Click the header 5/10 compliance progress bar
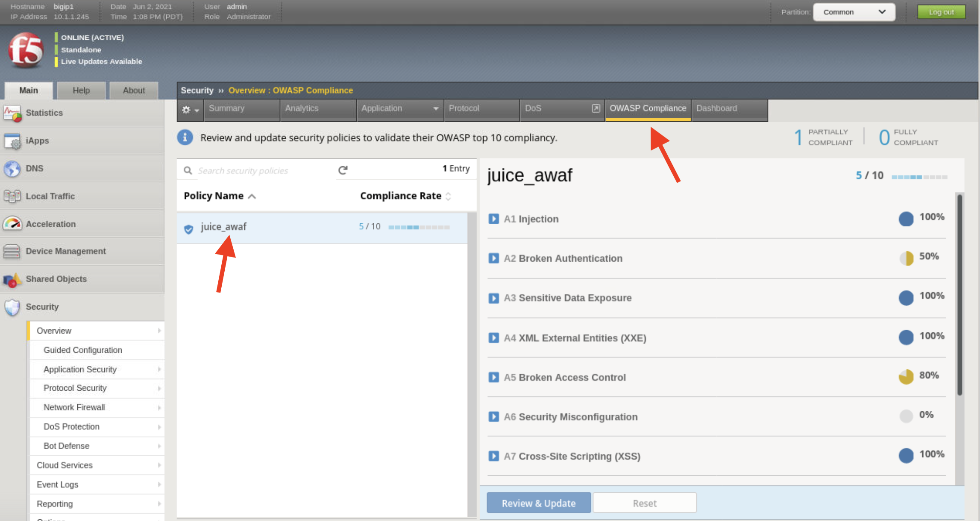The image size is (980, 521). pos(919,177)
